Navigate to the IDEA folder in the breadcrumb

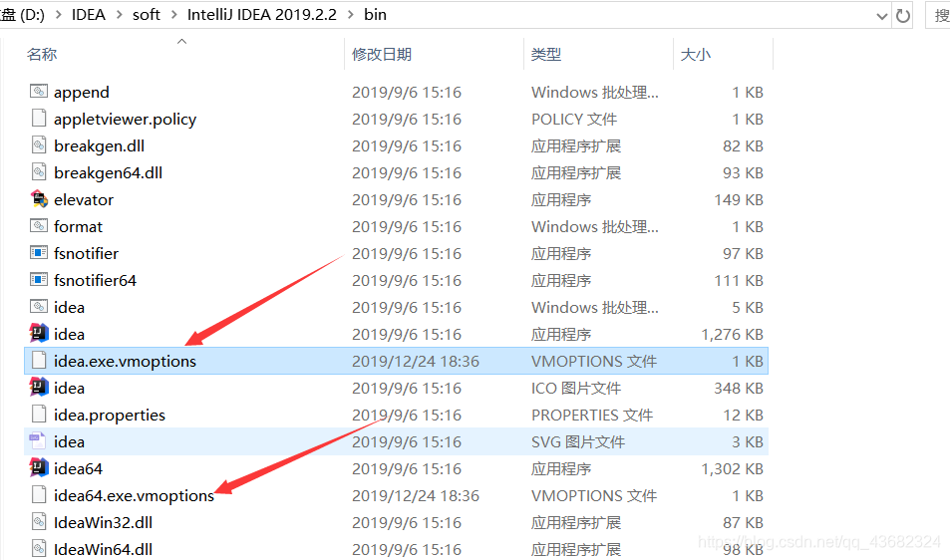89,15
